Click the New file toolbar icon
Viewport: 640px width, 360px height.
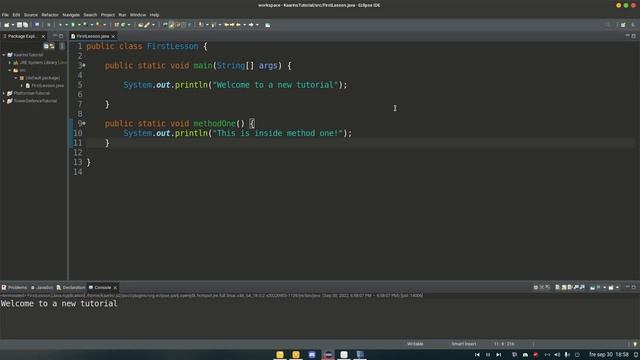7,25
